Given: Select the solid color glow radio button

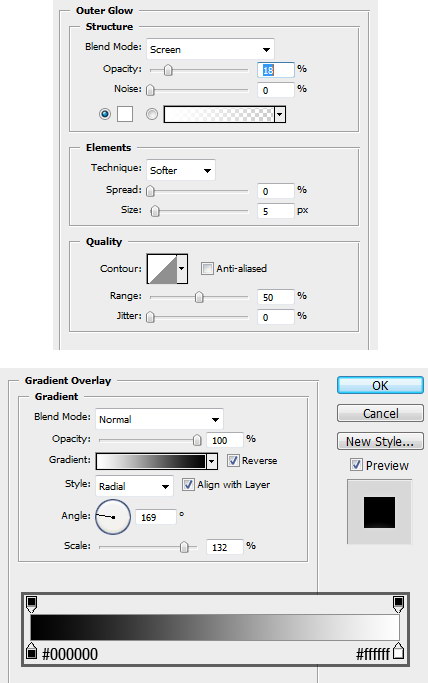Looking at the screenshot, I should (x=104, y=114).
